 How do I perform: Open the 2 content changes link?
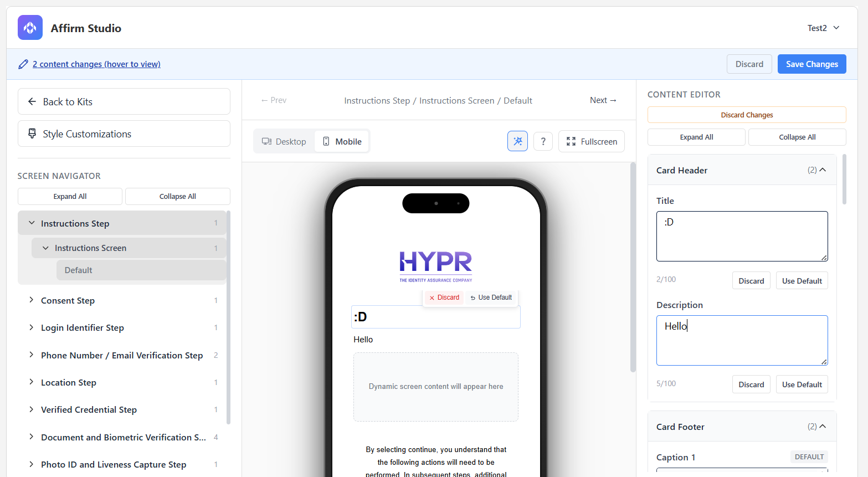pos(96,64)
